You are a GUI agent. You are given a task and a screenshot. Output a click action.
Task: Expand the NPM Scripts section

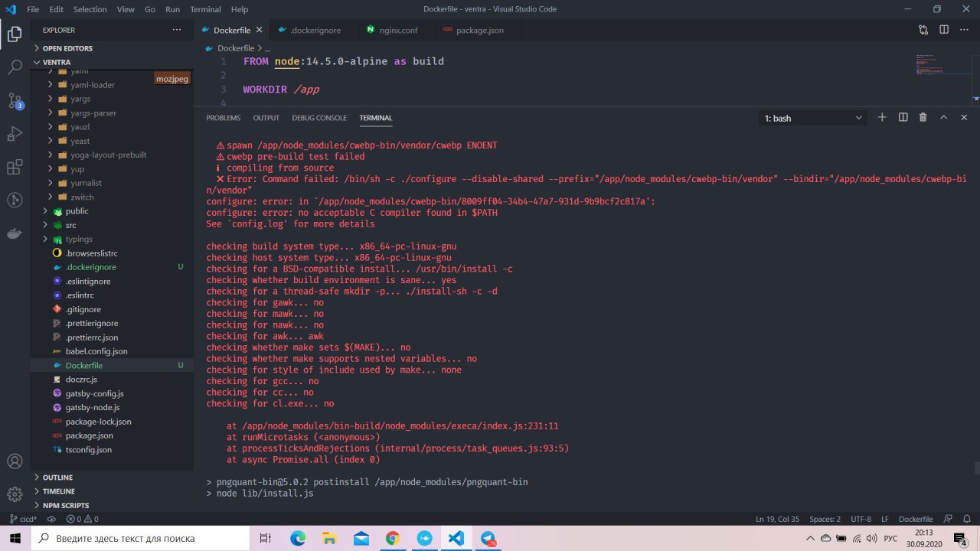click(x=111, y=505)
